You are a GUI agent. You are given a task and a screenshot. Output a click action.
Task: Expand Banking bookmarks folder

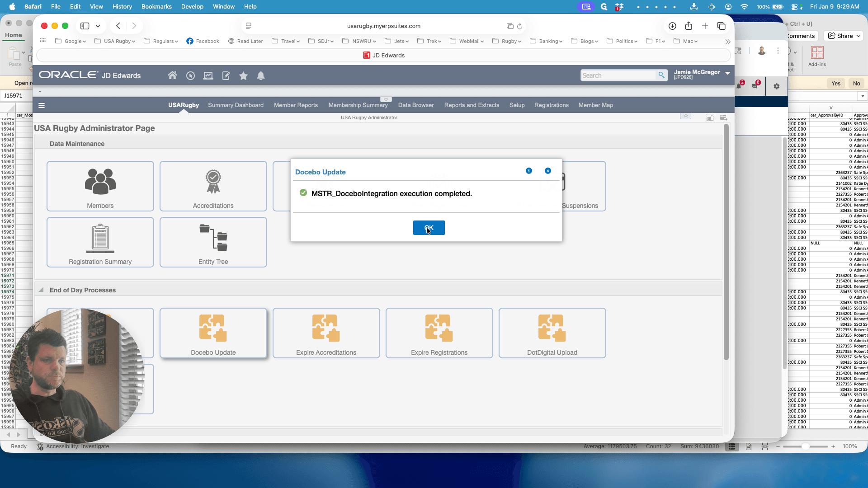coord(546,41)
